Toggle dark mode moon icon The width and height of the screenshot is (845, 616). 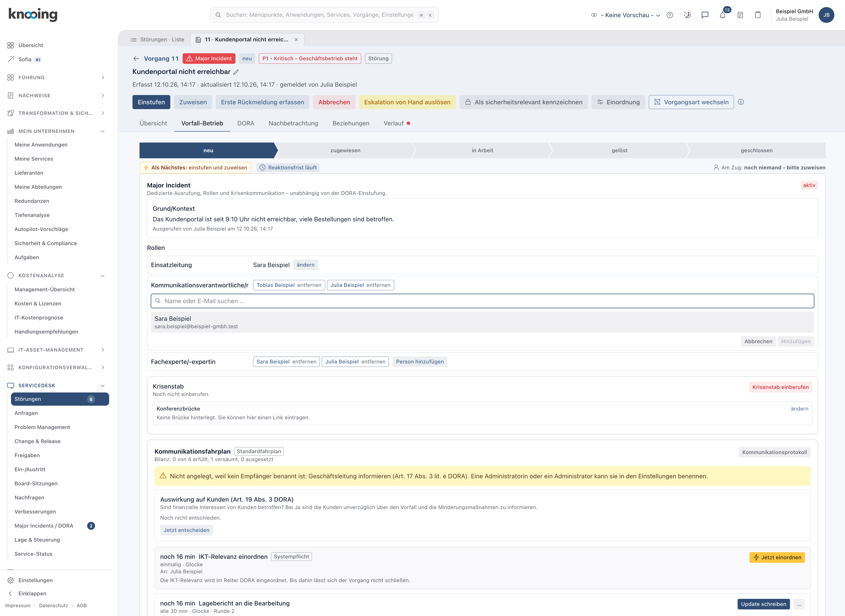coord(687,15)
